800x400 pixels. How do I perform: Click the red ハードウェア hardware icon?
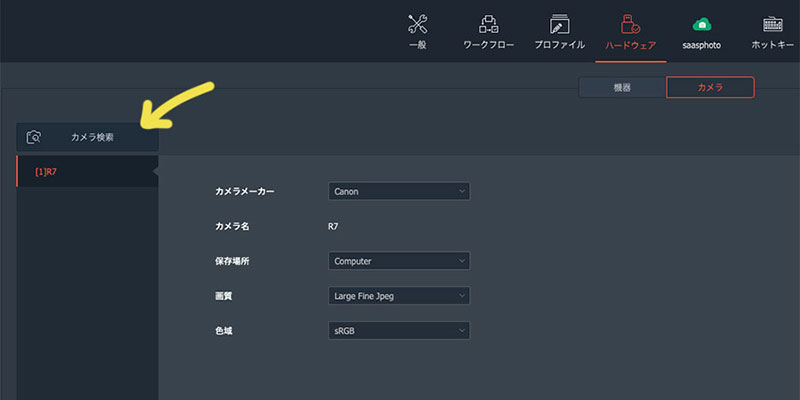coord(631,24)
